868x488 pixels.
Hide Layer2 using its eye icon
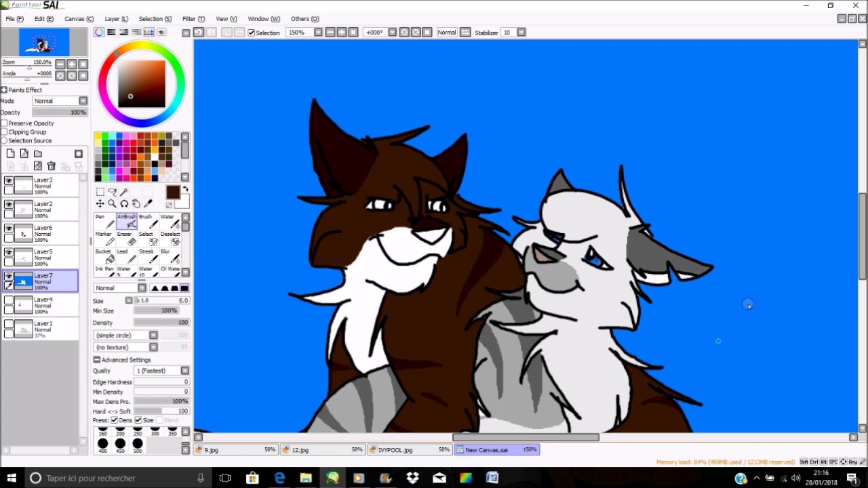[9, 205]
